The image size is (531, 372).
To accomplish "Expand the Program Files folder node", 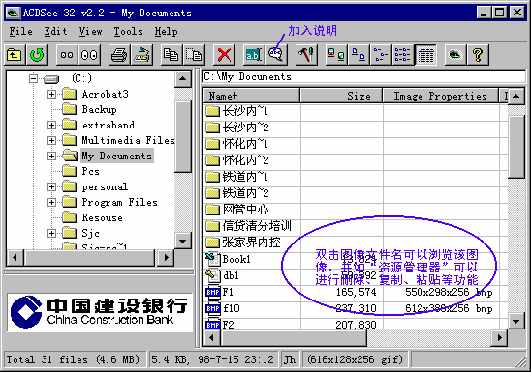I will [51, 202].
